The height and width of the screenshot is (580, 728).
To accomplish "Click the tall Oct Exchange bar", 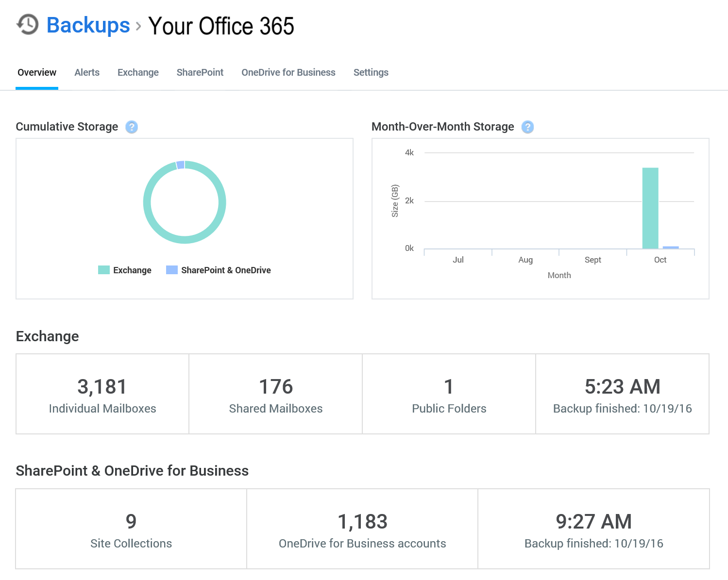I will 650,208.
